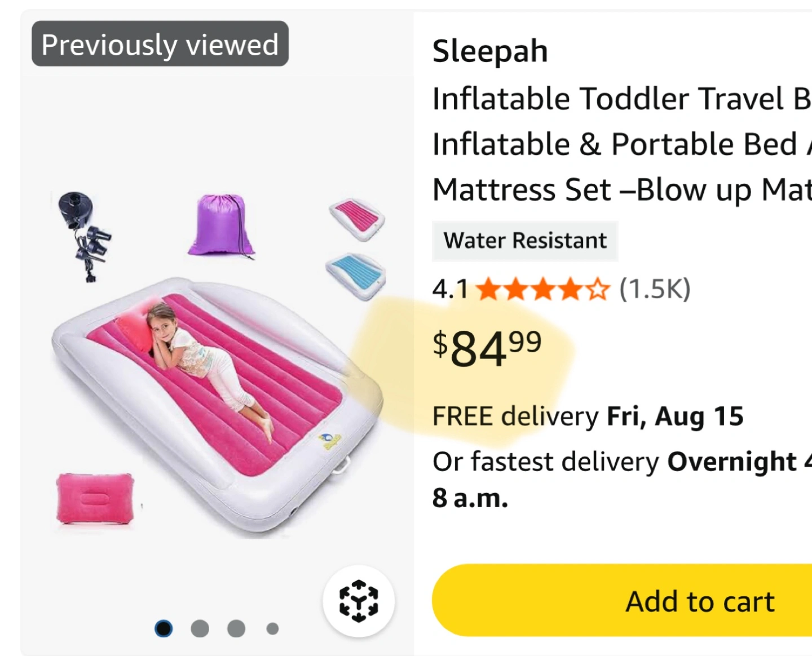This screenshot has width=812, height=656.
Task: Tap the Water Resistant badge
Action: point(525,241)
